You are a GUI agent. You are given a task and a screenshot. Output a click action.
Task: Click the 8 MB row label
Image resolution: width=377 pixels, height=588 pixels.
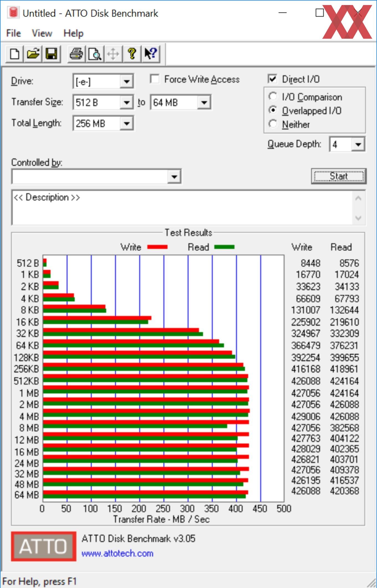click(29, 428)
